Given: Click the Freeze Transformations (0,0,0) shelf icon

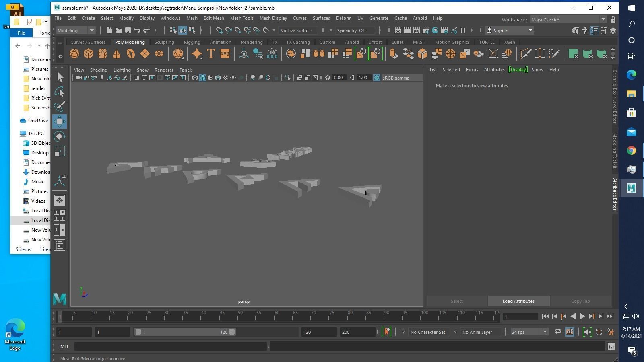Looking at the screenshot, I should [x=272, y=53].
